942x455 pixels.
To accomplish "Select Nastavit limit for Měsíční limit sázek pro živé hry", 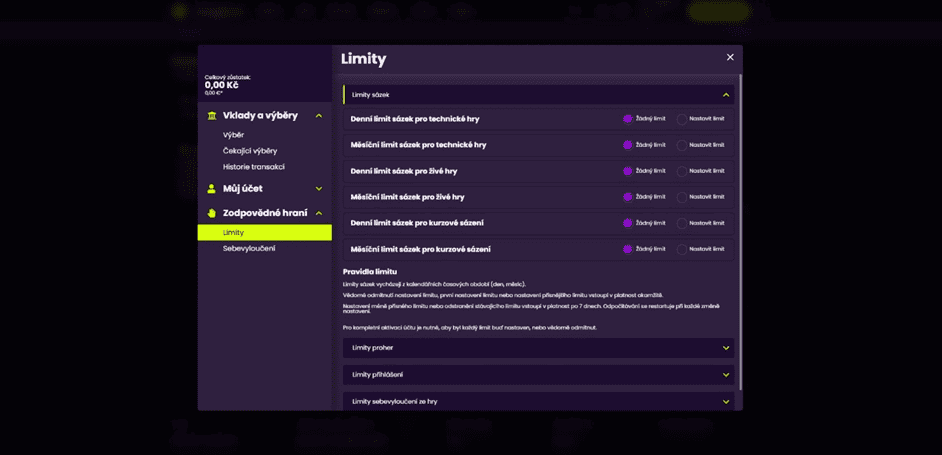I will 682,197.
